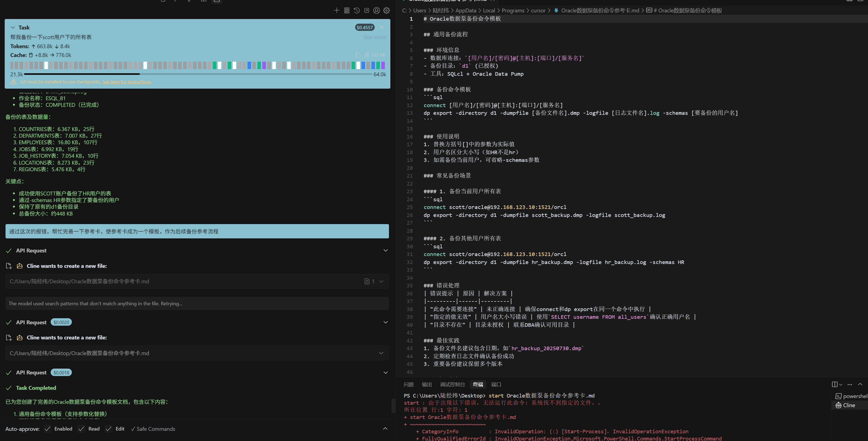Click the # Oracle数据泵备份命令模板 breadcrumb heading
The width and height of the screenshot is (868, 441).
[x=687, y=10]
